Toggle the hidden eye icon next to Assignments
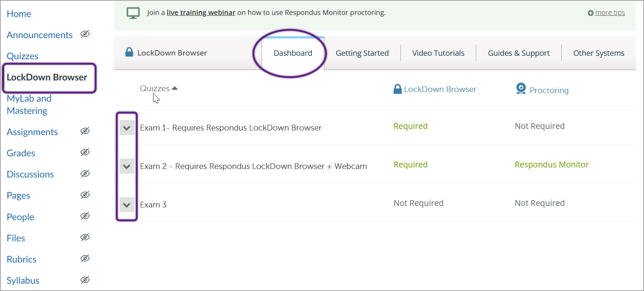644x291 pixels. coord(85,131)
